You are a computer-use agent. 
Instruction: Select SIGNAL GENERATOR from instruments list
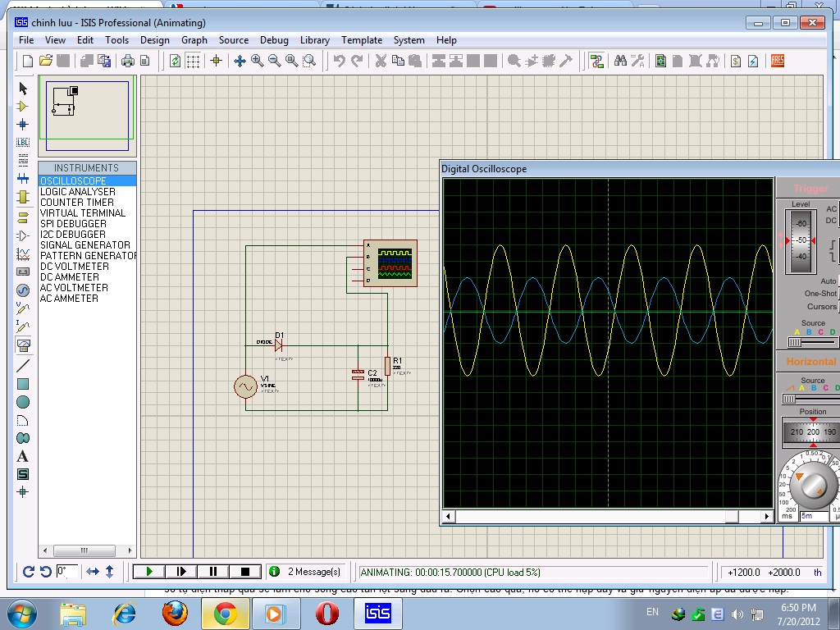pyautogui.click(x=85, y=244)
